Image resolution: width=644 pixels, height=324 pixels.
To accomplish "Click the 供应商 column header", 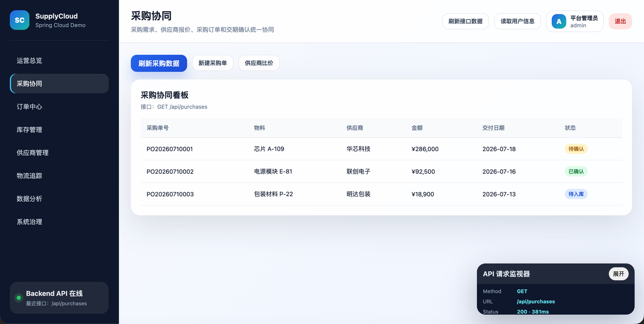I will [x=355, y=128].
